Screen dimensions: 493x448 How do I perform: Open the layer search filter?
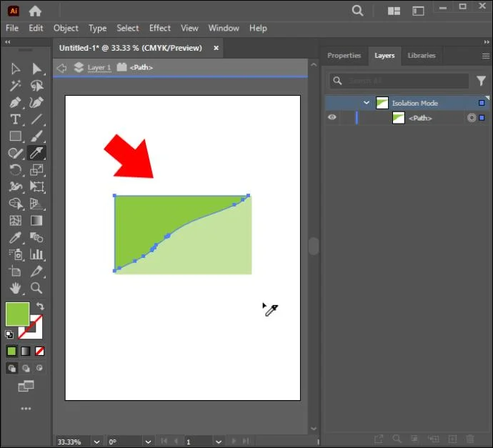pyautogui.click(x=481, y=81)
